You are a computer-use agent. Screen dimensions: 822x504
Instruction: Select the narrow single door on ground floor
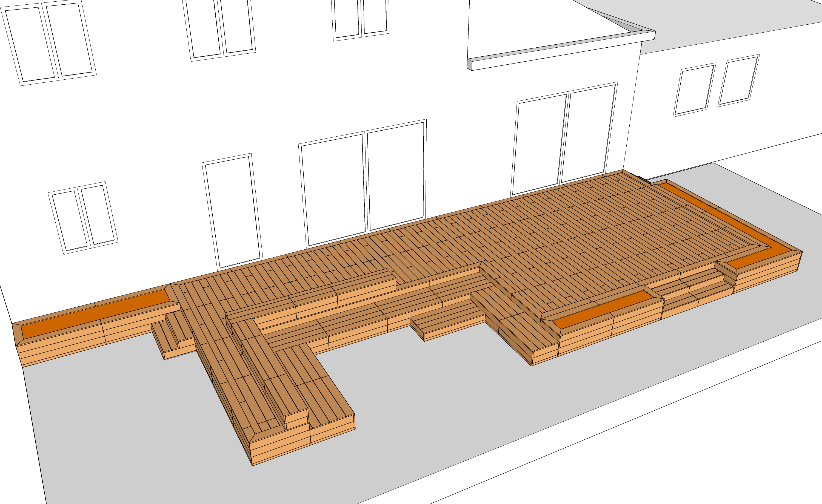coord(233,212)
